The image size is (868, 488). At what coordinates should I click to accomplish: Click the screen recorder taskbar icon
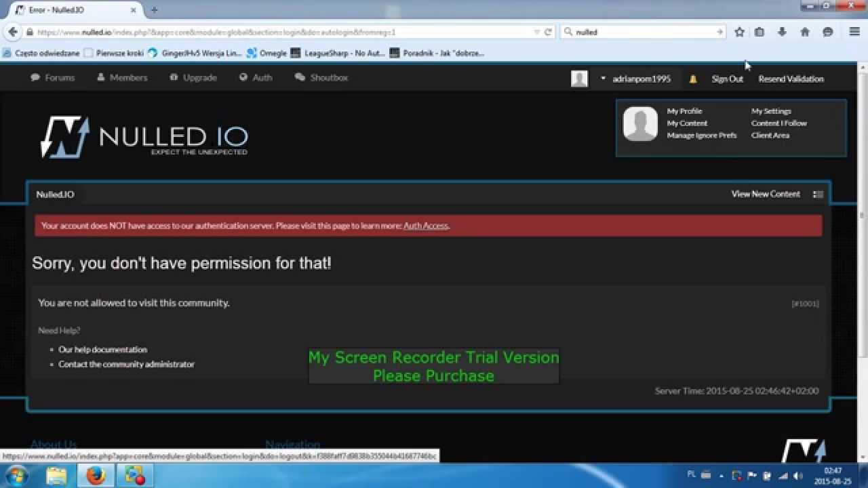click(135, 476)
